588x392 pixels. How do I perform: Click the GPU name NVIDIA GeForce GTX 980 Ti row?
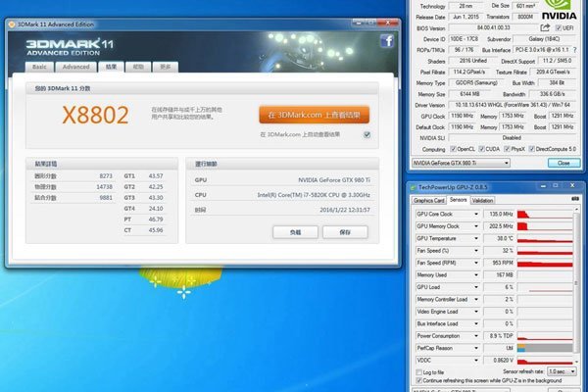click(x=282, y=180)
